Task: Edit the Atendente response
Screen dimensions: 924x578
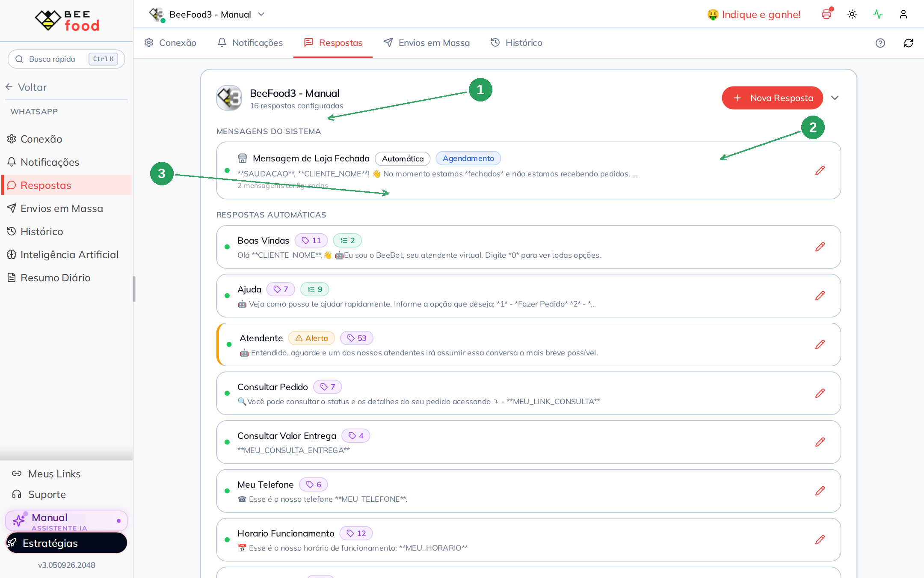Action: click(820, 344)
